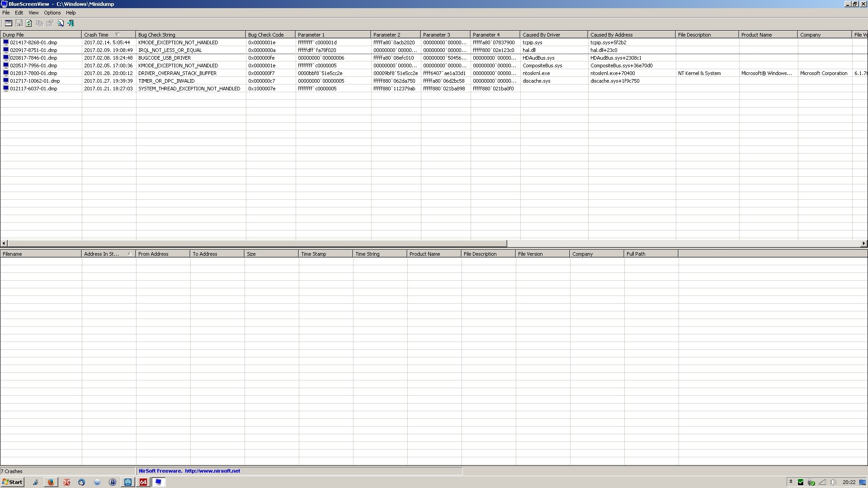Click the CompositeBus.sys driver cell
Viewport: 868px width, 488px height.
pos(542,66)
